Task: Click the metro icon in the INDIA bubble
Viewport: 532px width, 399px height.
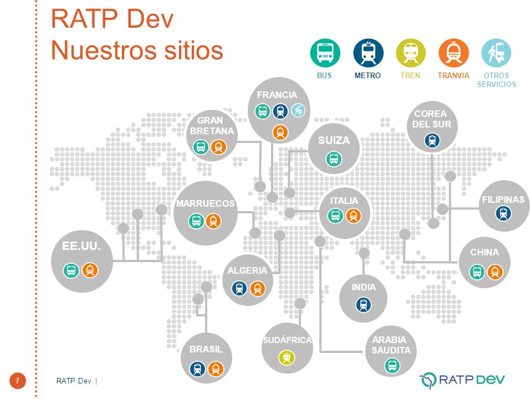Action: click(364, 305)
